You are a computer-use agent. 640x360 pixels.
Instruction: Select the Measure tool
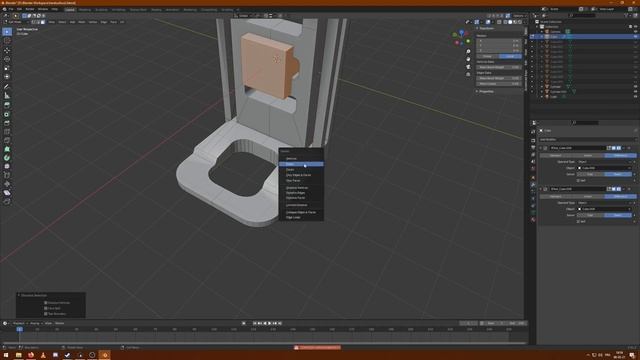(x=7, y=95)
